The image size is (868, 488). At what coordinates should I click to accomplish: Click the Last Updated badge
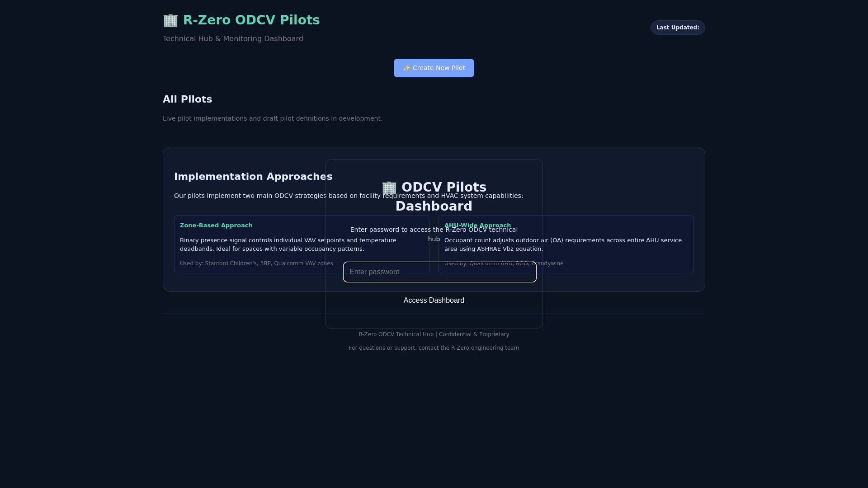pyautogui.click(x=678, y=28)
